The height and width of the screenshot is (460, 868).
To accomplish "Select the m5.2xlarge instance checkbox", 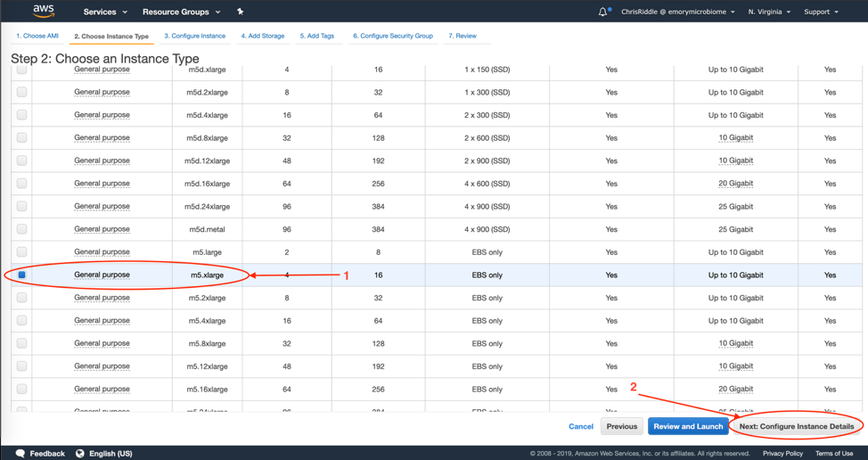I will click(22, 298).
